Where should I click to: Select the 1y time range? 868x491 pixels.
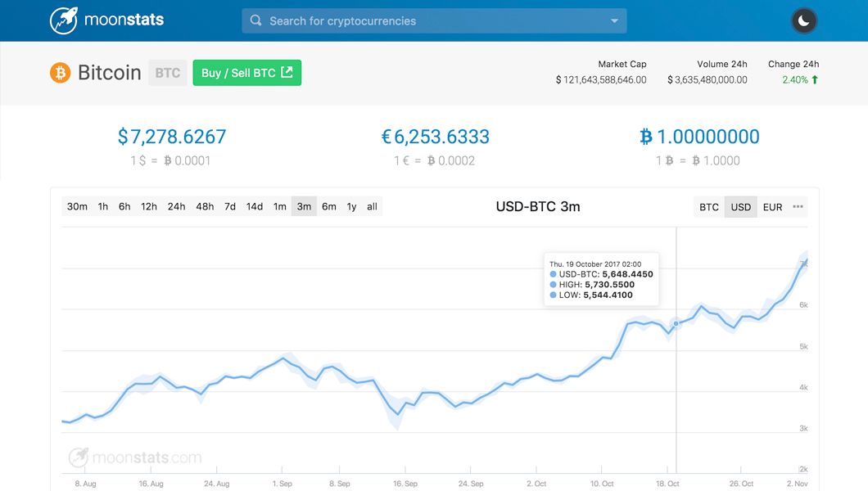click(x=351, y=206)
